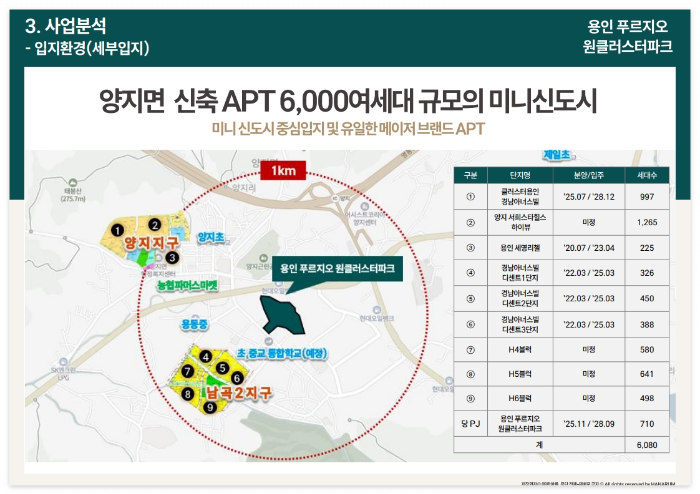Click the 양지초 school label
700x494 pixels.
(x=211, y=237)
